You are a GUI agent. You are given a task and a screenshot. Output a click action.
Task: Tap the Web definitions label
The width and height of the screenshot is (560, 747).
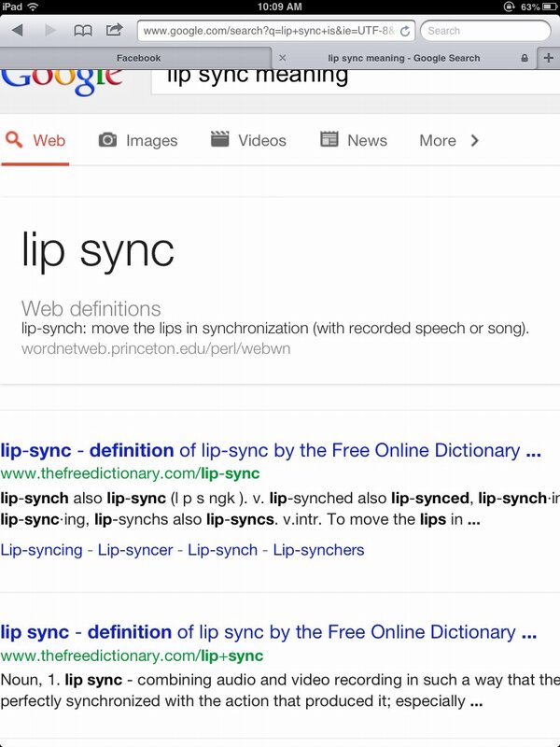click(91, 309)
